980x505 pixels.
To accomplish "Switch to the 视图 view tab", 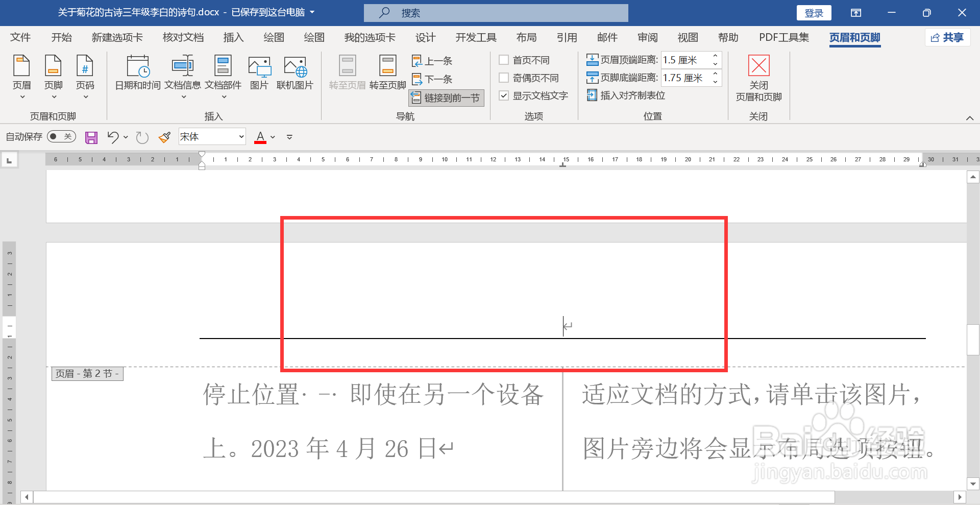I will 688,37.
